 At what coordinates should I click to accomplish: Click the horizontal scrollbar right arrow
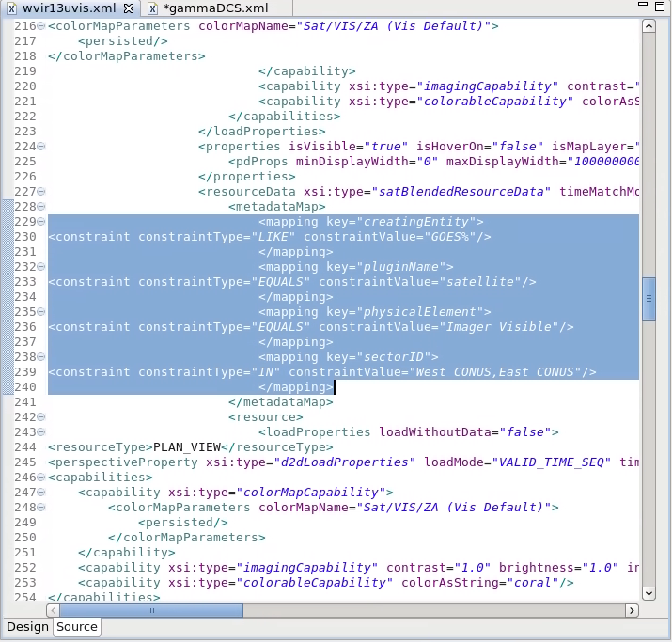[x=632, y=610]
